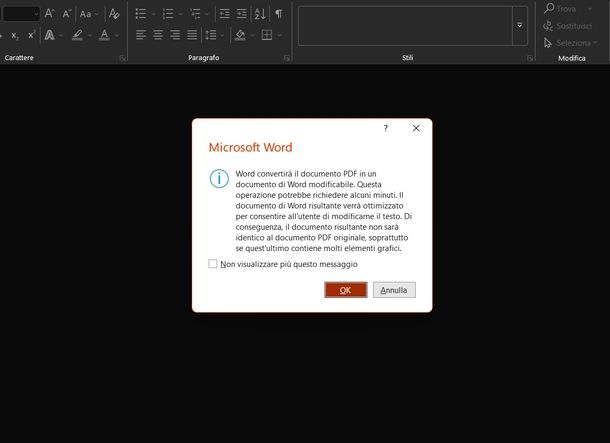Close the Microsoft Word dialog
The image size is (610, 443).
[416, 128]
